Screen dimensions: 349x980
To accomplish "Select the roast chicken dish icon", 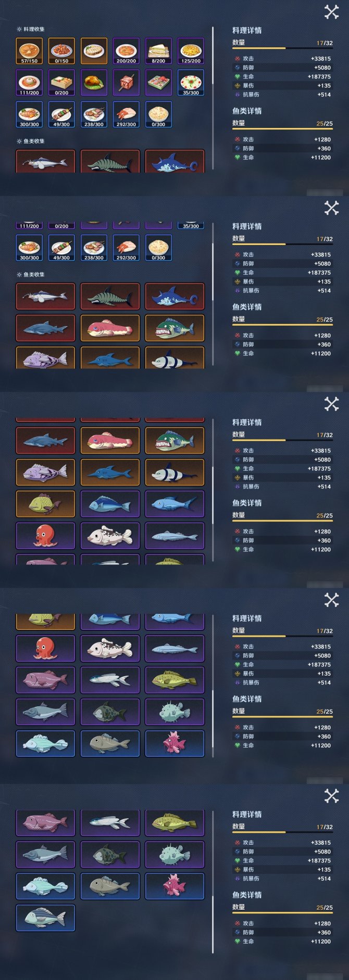I will pyautogui.click(x=94, y=83).
